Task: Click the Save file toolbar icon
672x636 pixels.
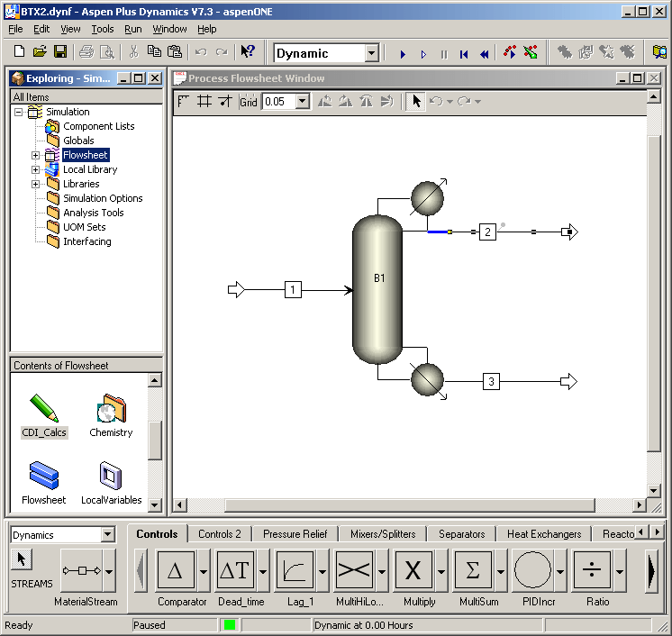Action: pos(60,52)
